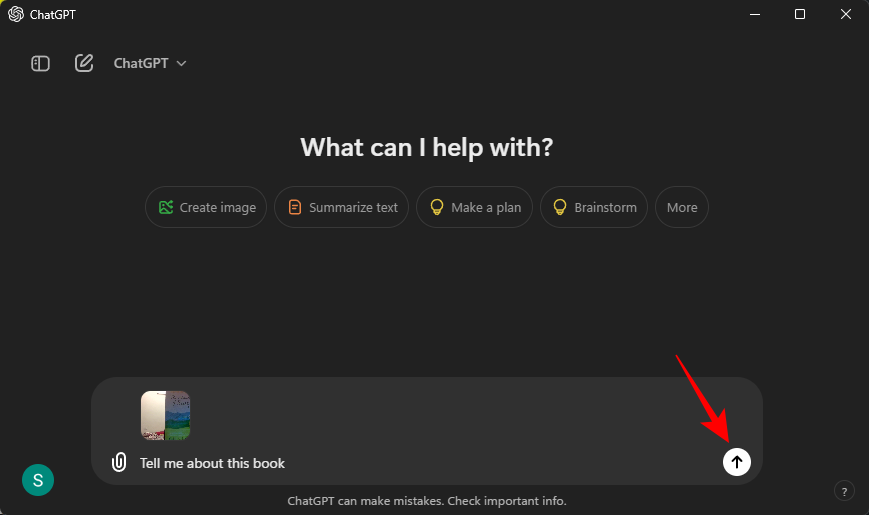Select the Make a plan suggestion
869x515 pixels.
click(x=475, y=207)
